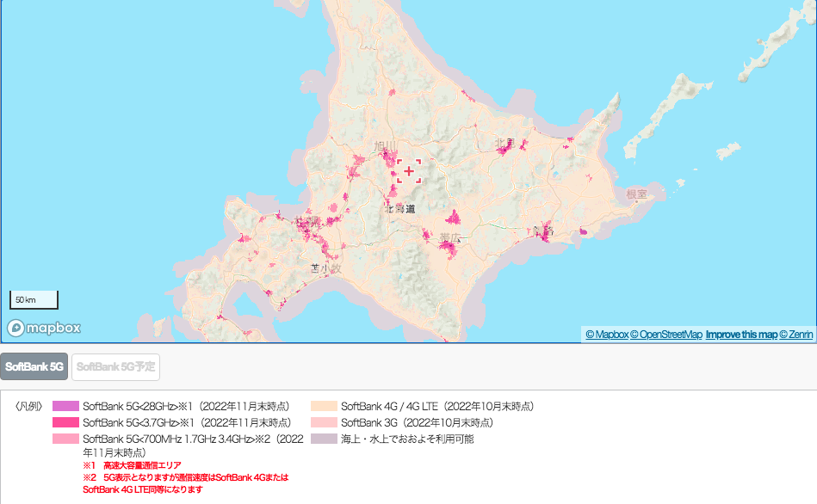Click the SoftBank 5G<700MHz> light pink swatch
This screenshot has height=504, width=817.
pos(64,440)
